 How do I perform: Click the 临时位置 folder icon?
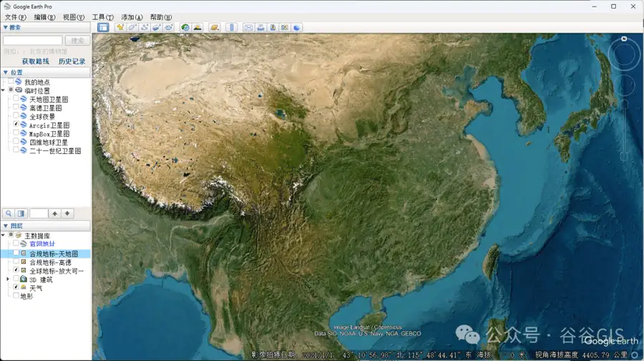[19, 90]
